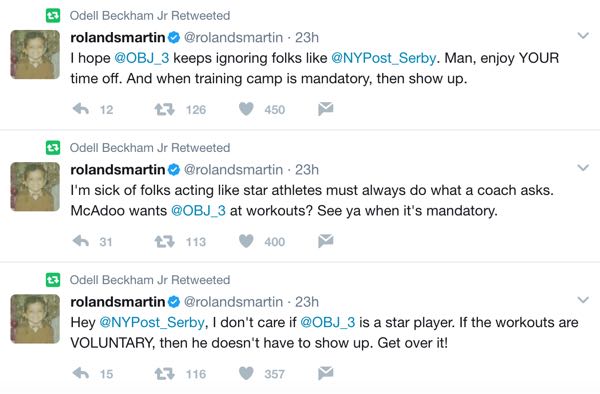Open the @OBJ_3 mention in McAdoo tweet
The height and width of the screenshot is (394, 600).
click(198, 211)
